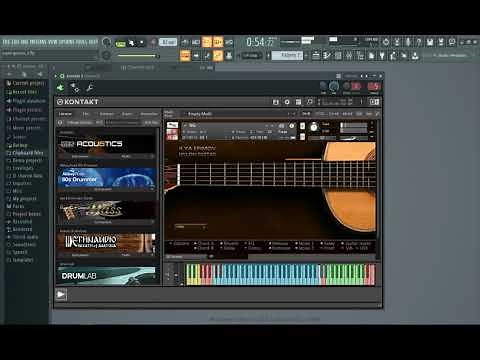
Task: Open Kontakt plugin wrench settings icon
Action: click(x=89, y=88)
